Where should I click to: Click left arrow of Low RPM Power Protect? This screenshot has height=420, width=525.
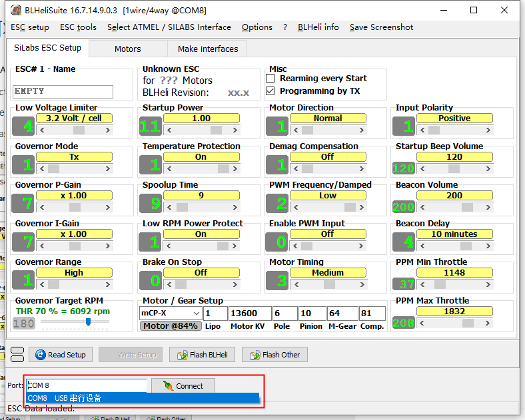[169, 246]
